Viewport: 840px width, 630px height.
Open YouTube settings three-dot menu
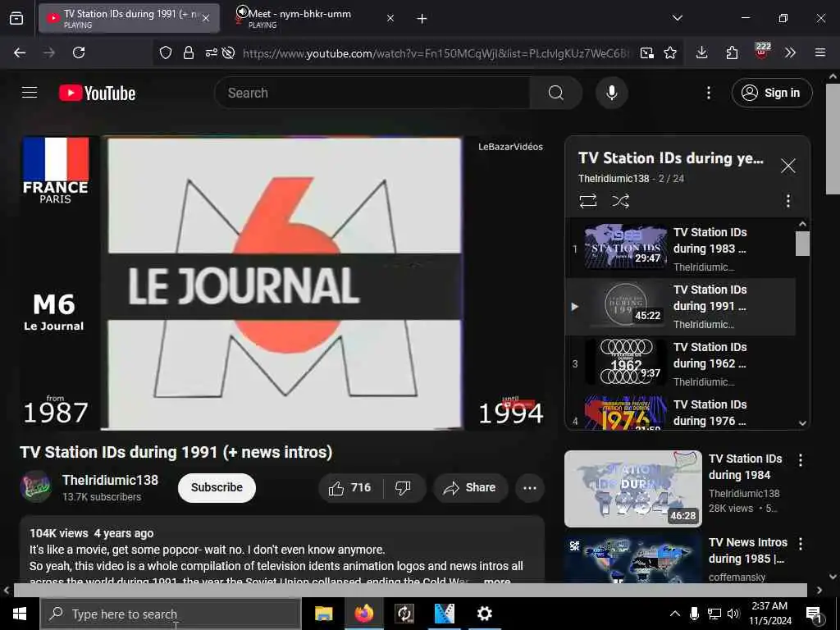pos(708,93)
